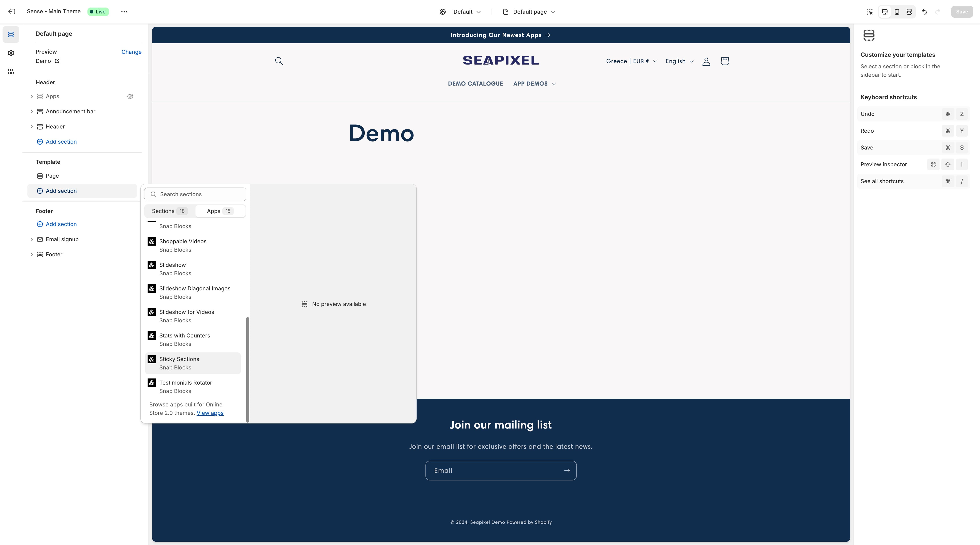Expand the Announcement bar section
The width and height of the screenshot is (980, 545).
32,111
